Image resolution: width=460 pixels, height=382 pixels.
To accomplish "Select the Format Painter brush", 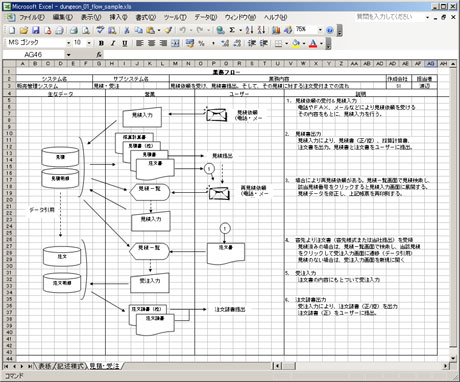I will tap(168, 30).
